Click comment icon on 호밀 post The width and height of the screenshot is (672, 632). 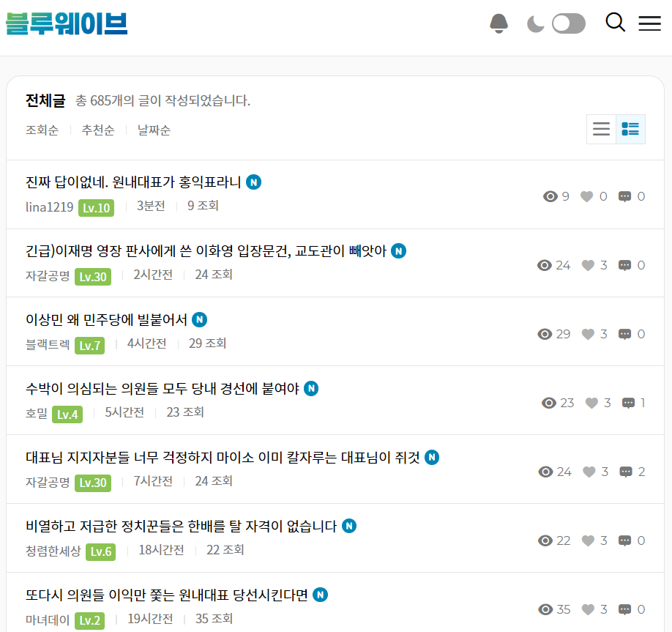coord(628,403)
